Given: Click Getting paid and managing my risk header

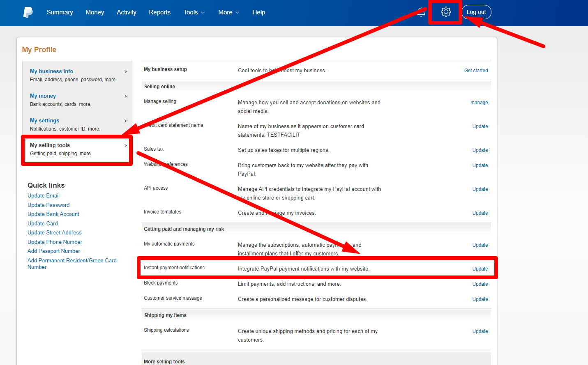Looking at the screenshot, I should point(184,229).
